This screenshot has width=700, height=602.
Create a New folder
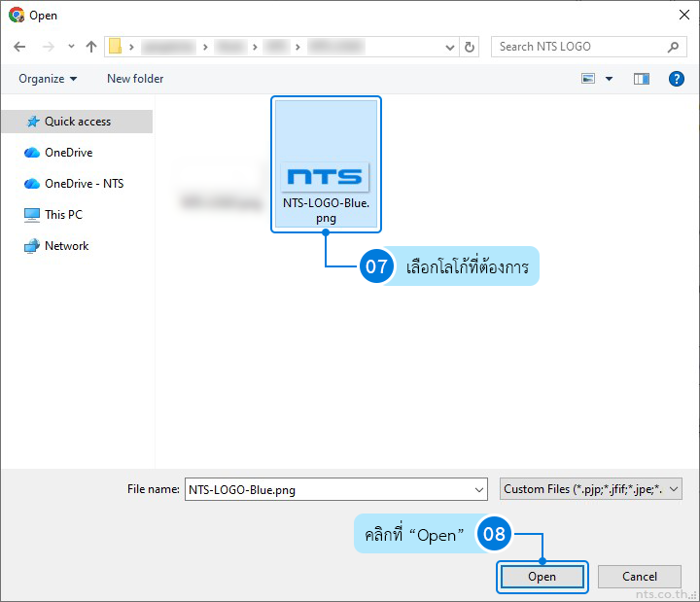pos(135,79)
